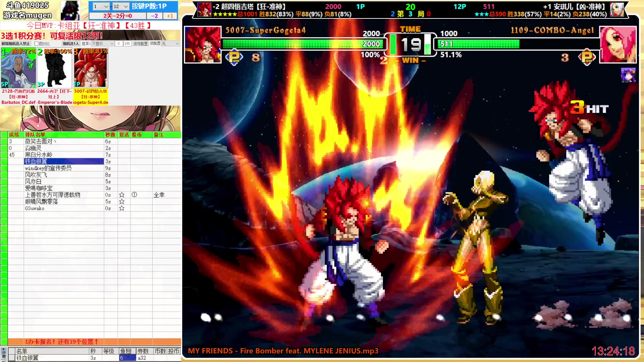Click the SuperGogeta4 portrait in game HUD

click(x=203, y=45)
